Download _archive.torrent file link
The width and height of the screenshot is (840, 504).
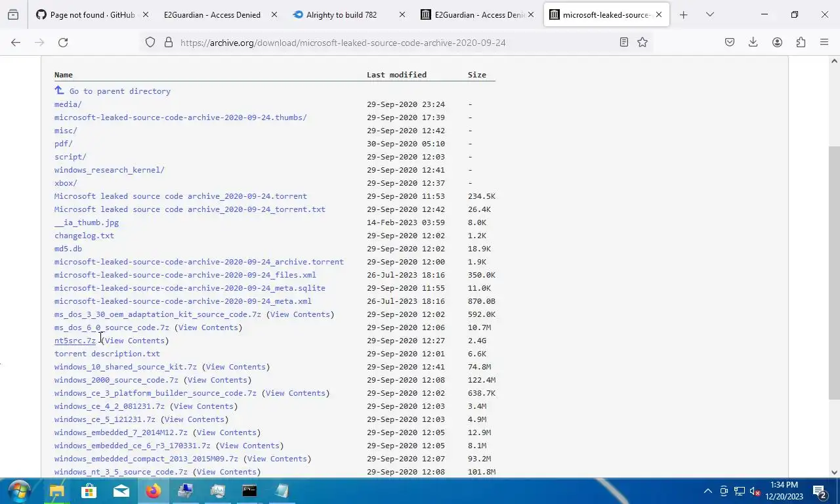pyautogui.click(x=199, y=262)
